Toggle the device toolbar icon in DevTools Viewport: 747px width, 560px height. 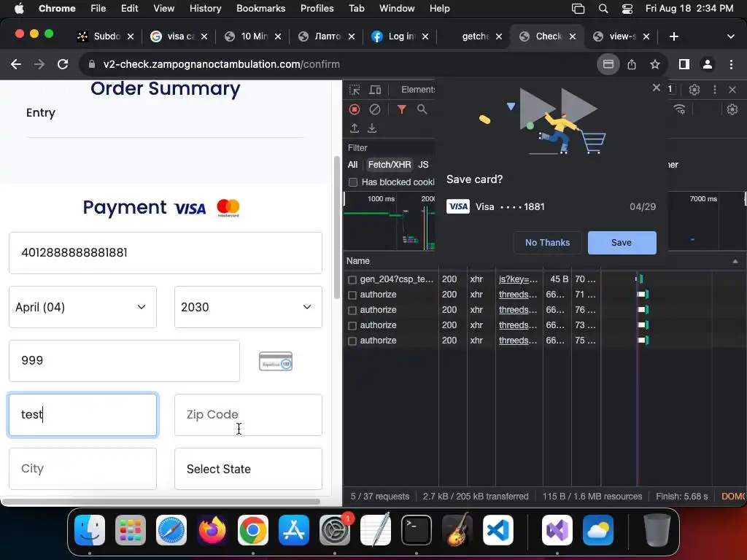click(376, 90)
